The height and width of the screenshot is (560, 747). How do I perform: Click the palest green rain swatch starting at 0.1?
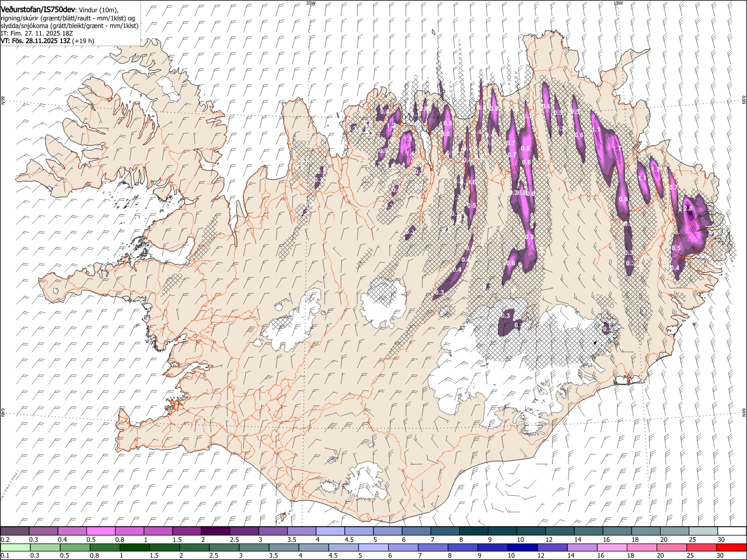point(15,548)
